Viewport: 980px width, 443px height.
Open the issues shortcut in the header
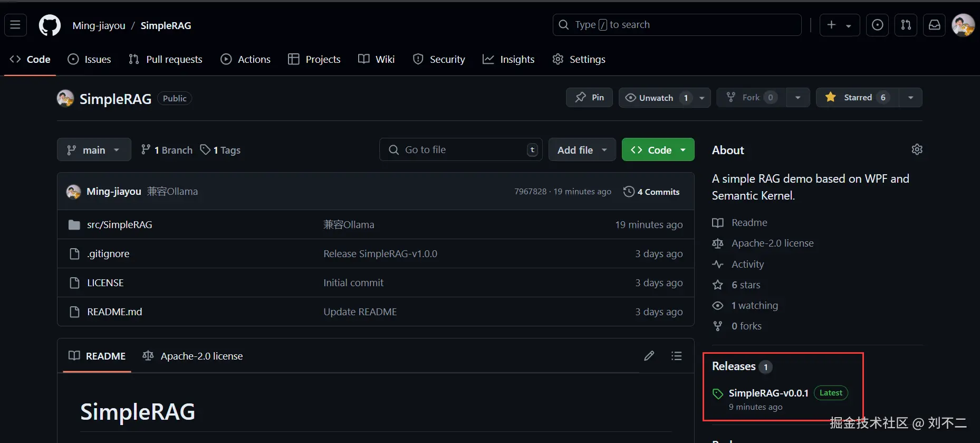pyautogui.click(x=877, y=25)
